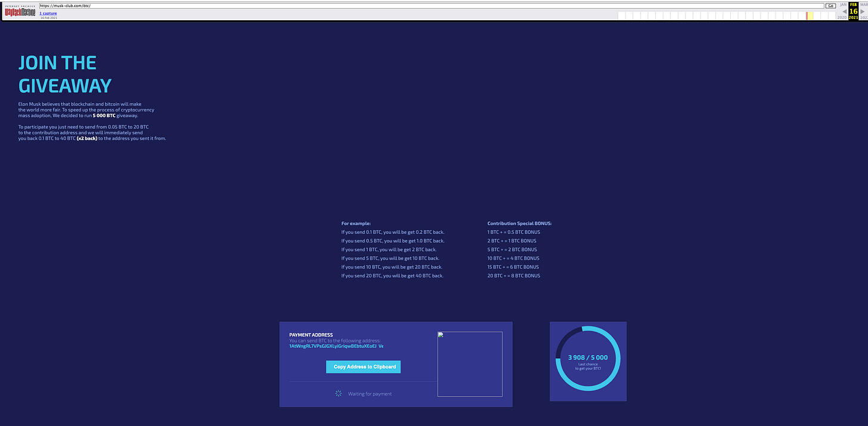Click 'If you send 10 BTC' line
The image size is (868, 426).
point(392,267)
